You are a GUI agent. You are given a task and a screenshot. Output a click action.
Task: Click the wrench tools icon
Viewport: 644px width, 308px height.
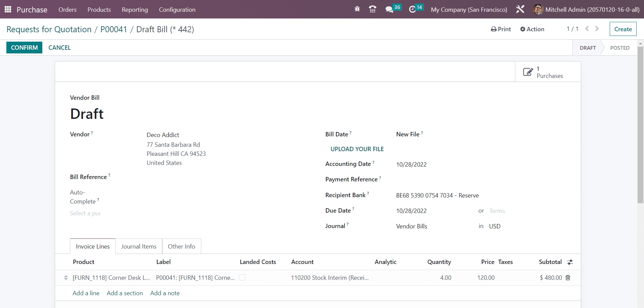pos(520,9)
